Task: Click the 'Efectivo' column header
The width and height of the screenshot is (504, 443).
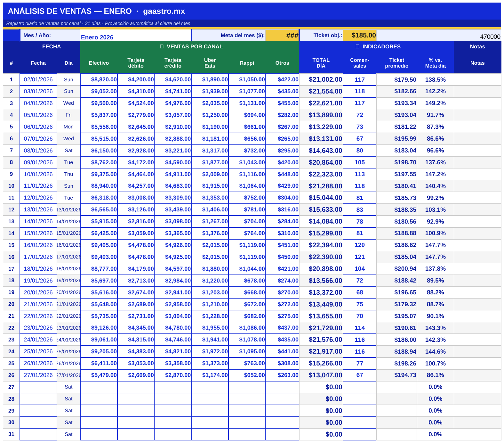Action: (99, 63)
